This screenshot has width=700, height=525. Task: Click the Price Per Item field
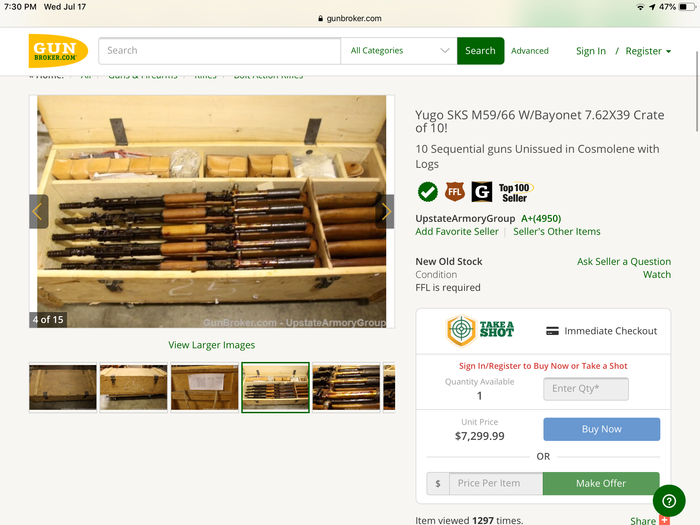click(x=495, y=484)
